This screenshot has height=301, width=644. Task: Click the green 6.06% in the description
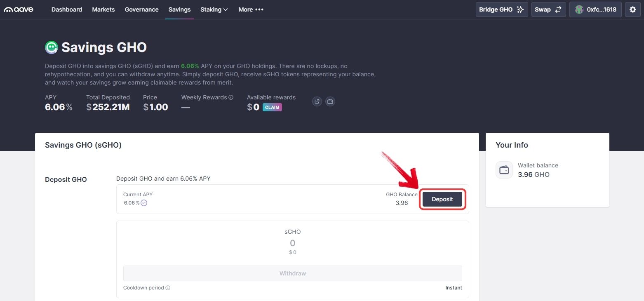tap(190, 66)
